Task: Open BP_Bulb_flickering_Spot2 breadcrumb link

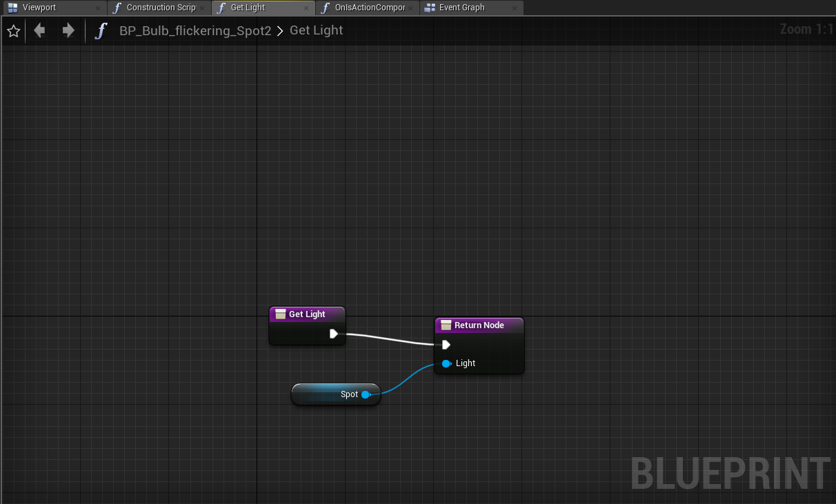Action: [195, 31]
